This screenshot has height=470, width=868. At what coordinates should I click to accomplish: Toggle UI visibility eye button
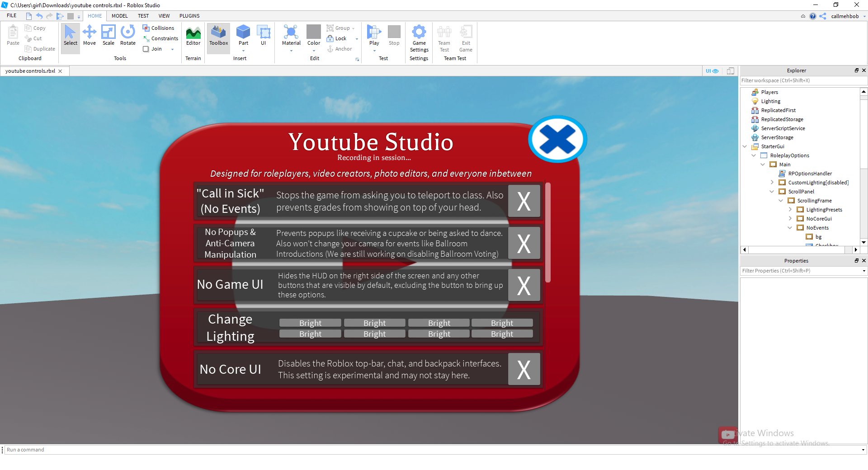click(712, 71)
